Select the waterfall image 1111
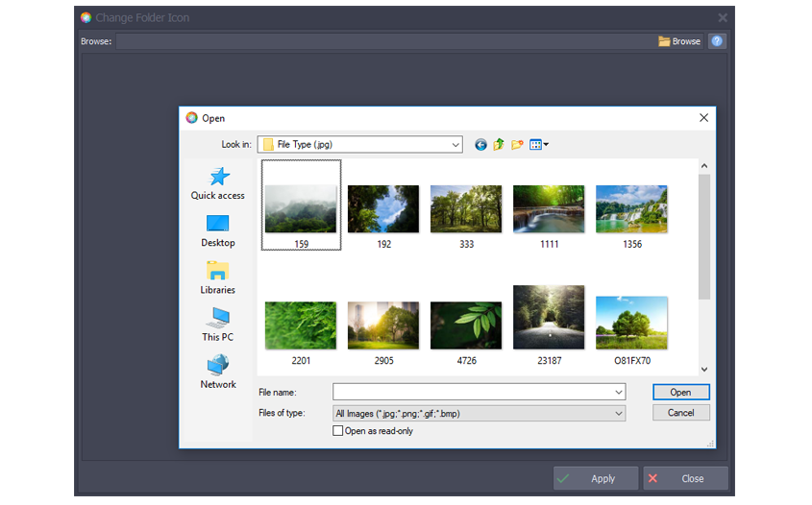 tap(549, 209)
